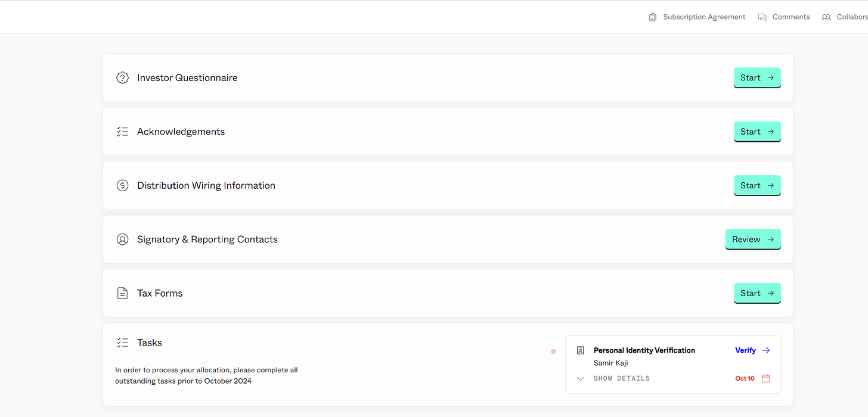The height and width of the screenshot is (417, 868).
Task: Click the pink status dot in Tasks
Action: 553,351
